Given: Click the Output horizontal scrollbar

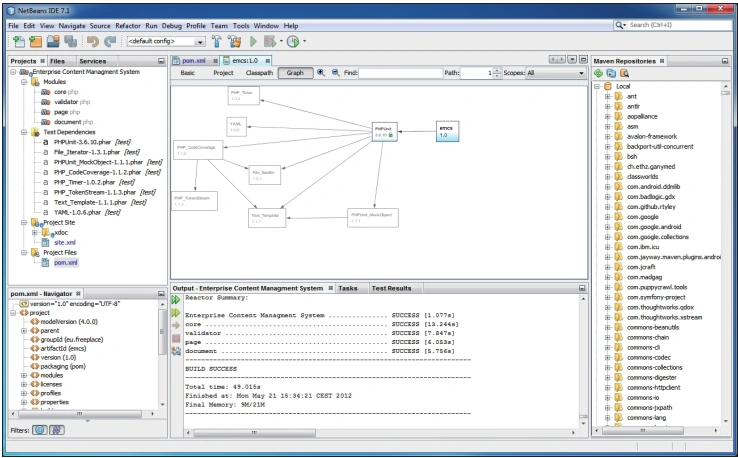Looking at the screenshot, I should point(254,432).
